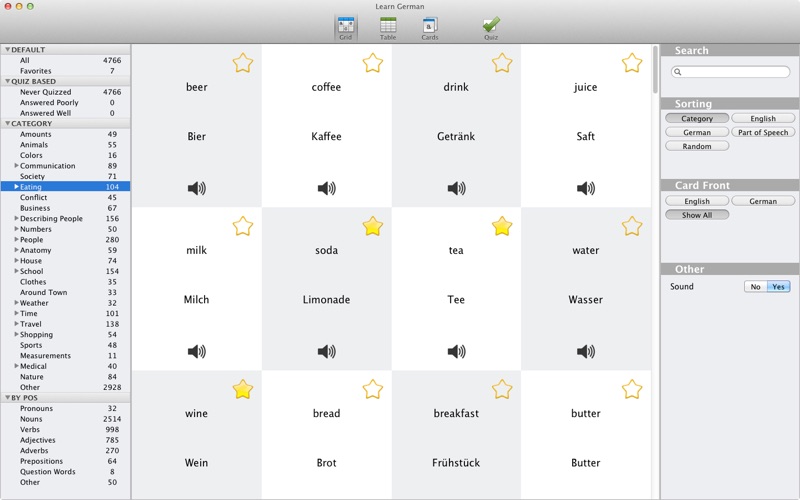Select the Never Quizzed list
The width and height of the screenshot is (800, 500).
click(x=65, y=92)
